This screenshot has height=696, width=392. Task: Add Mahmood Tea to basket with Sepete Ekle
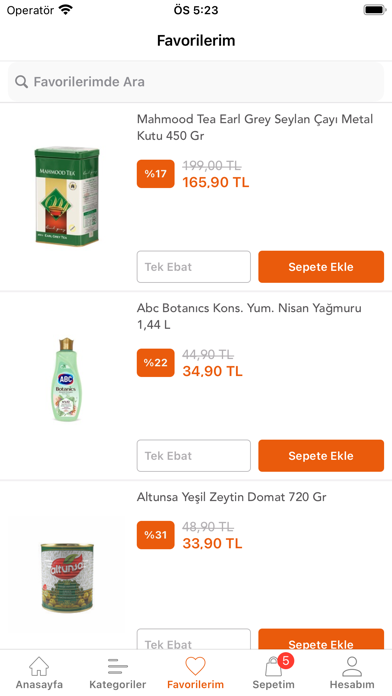tap(321, 267)
